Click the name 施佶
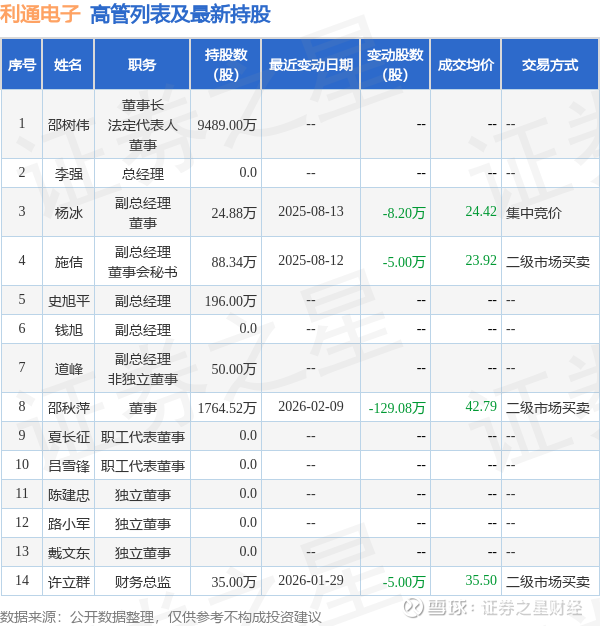 click(69, 261)
